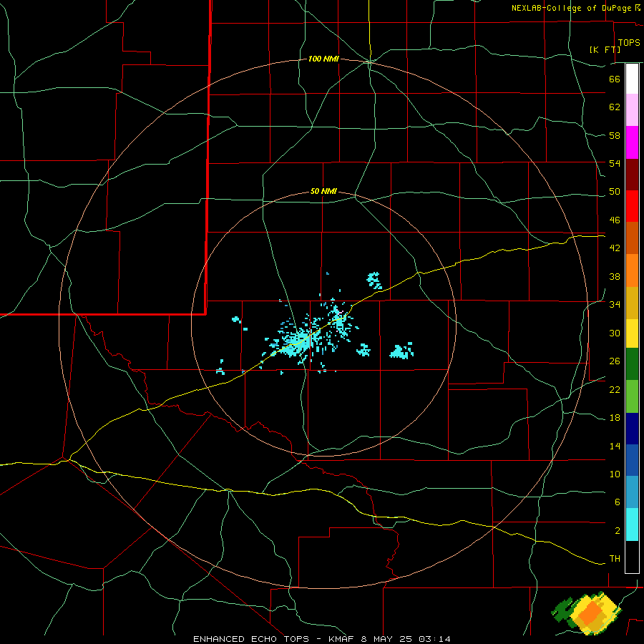This screenshot has height=644, width=644.
Task: Select the dark red 50-54 kft swatch
Action: 632,175
